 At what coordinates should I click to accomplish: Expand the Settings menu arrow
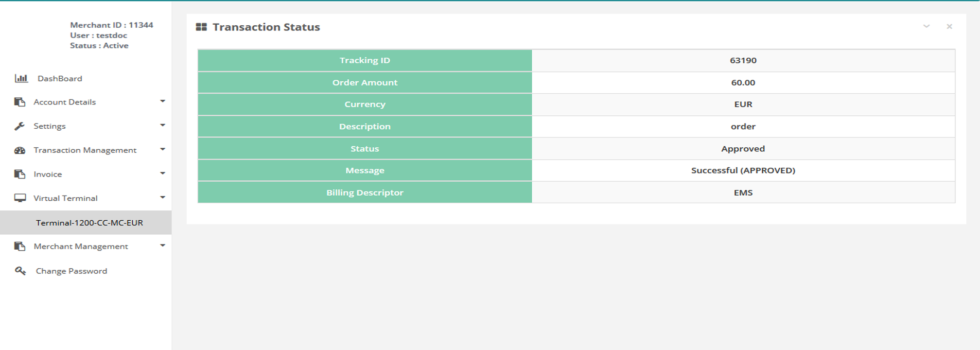pos(163,126)
